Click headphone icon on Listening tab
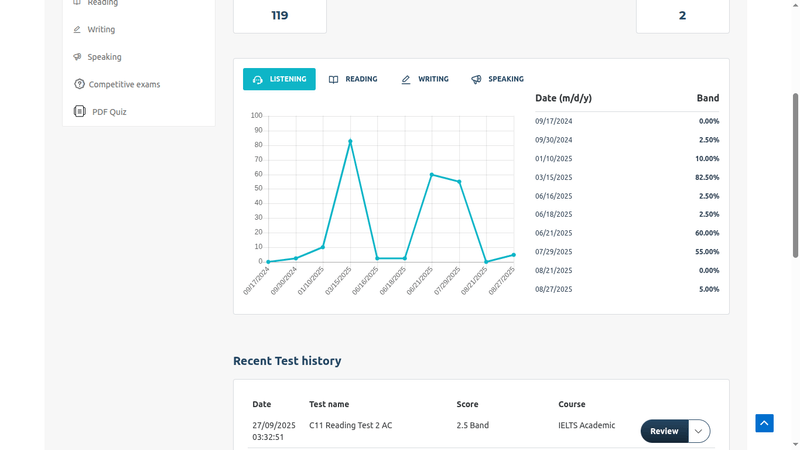800x450 pixels. [x=258, y=80]
